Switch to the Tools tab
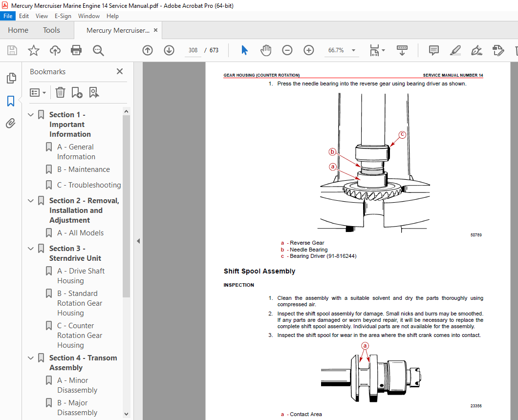This screenshot has height=420, width=518. (x=51, y=30)
